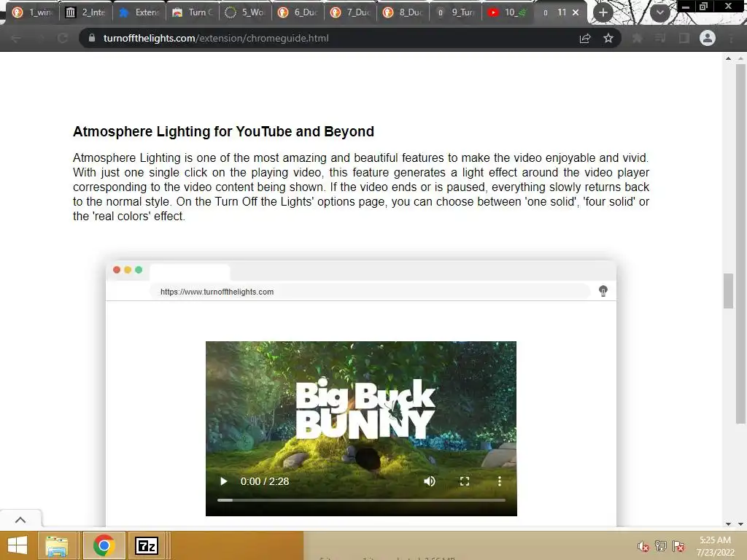Image resolution: width=747 pixels, height=560 pixels.
Task: Open a new browser tab
Action: click(603, 12)
